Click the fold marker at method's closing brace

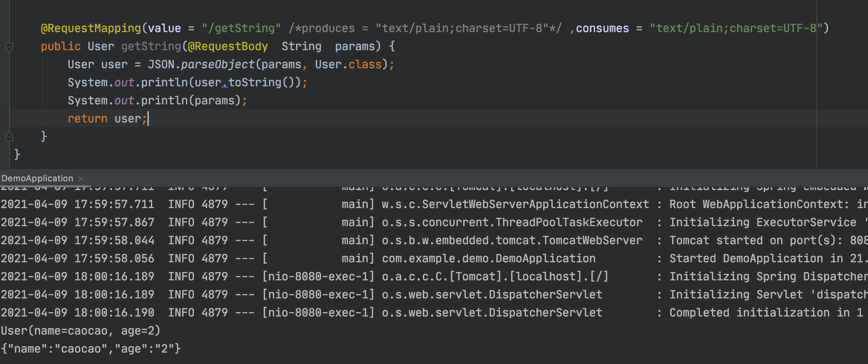tap(9, 136)
